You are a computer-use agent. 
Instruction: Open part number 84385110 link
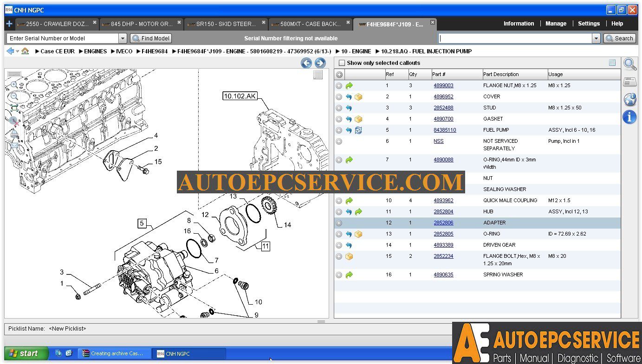[x=445, y=130]
